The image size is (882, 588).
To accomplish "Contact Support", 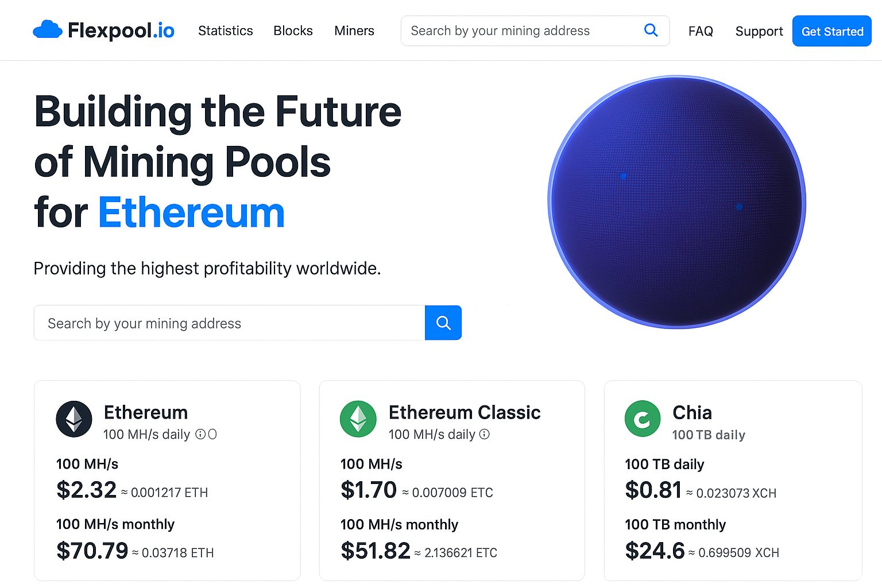I will [x=759, y=32].
